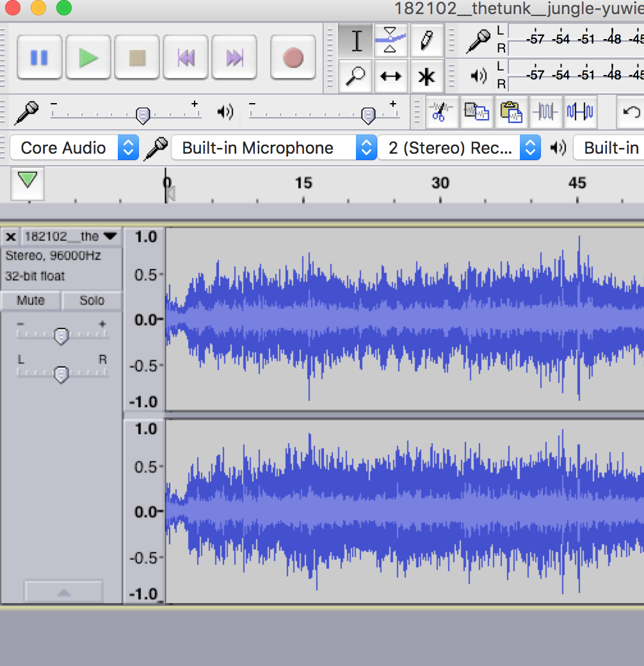The height and width of the screenshot is (666, 644).
Task: Open the Core Audio host dropdown
Action: pyautogui.click(x=127, y=147)
